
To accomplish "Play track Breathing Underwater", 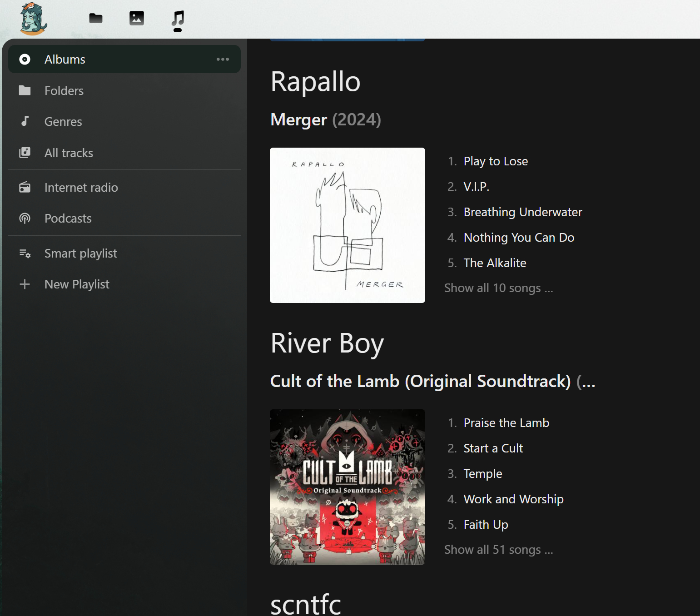I will point(522,212).
